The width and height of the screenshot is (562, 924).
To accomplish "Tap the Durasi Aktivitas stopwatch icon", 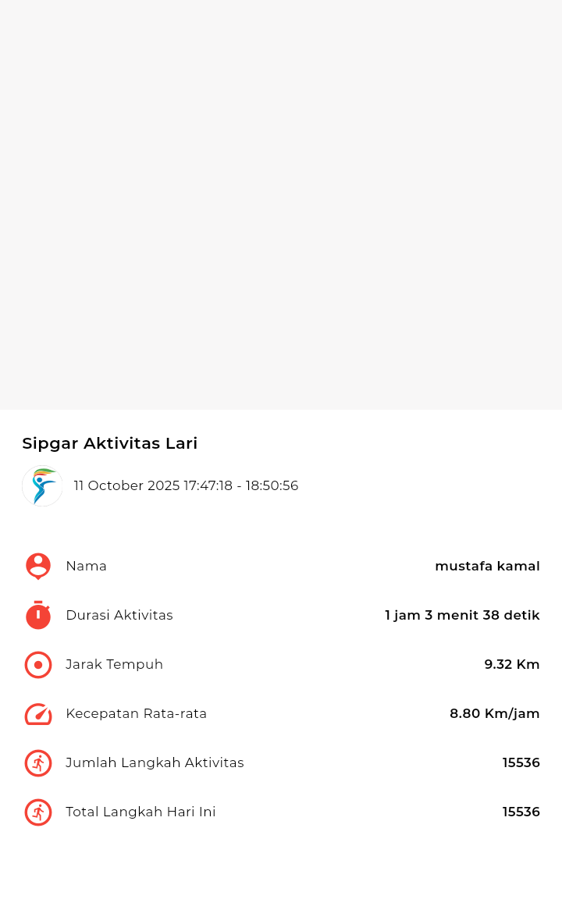I will [x=38, y=615].
